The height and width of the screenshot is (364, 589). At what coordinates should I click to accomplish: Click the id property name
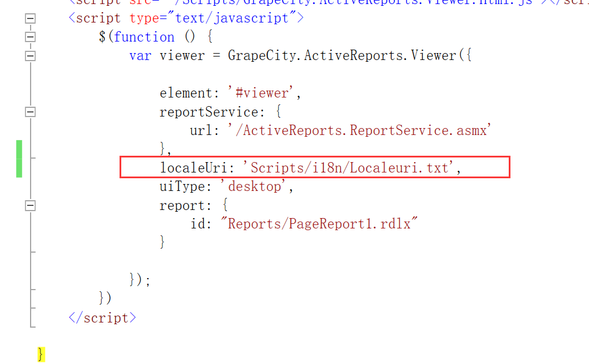pos(197,224)
